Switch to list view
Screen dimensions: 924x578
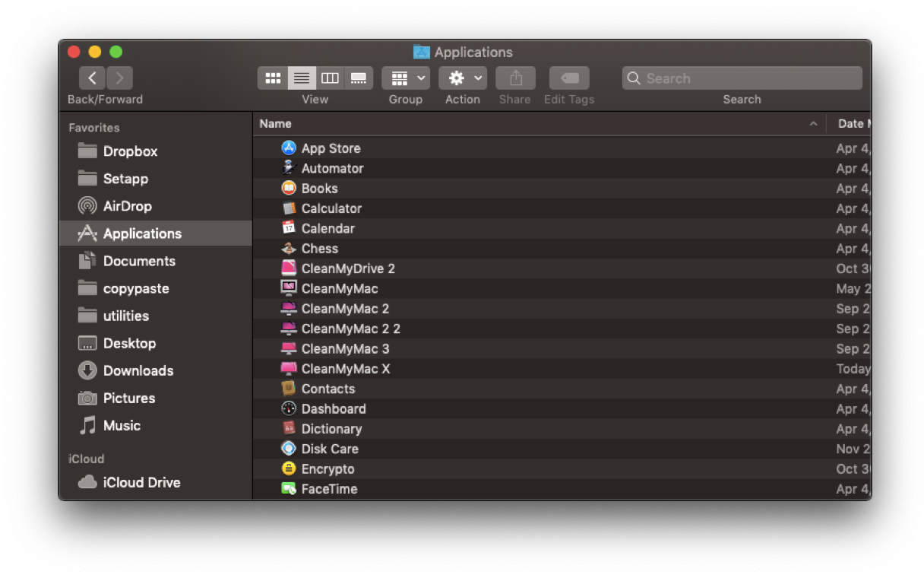pos(302,78)
